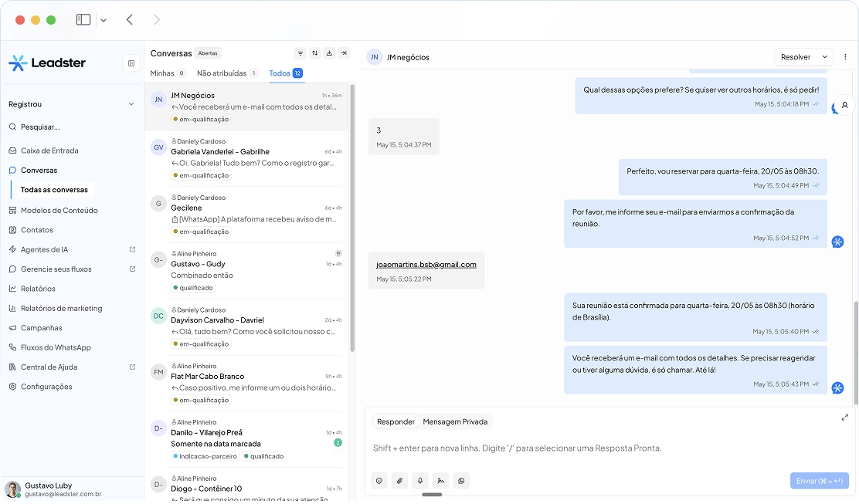Open the JM Negócios conversation
Screen dimensions: 859x504
tap(246, 107)
